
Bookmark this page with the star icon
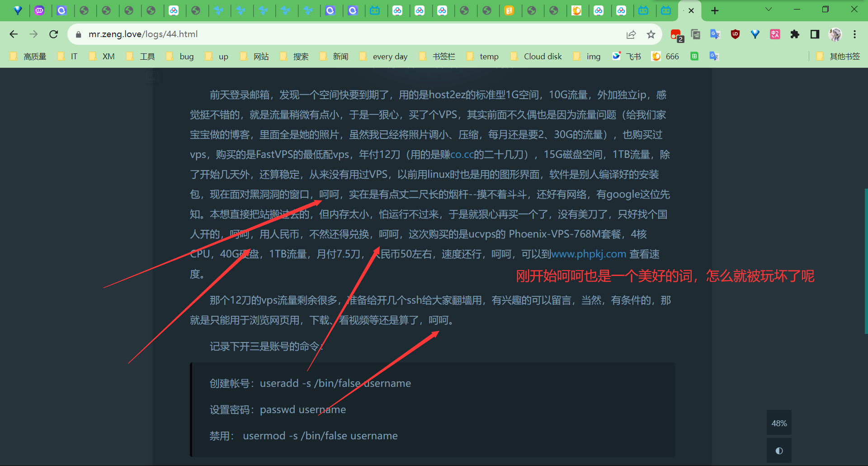coord(651,34)
